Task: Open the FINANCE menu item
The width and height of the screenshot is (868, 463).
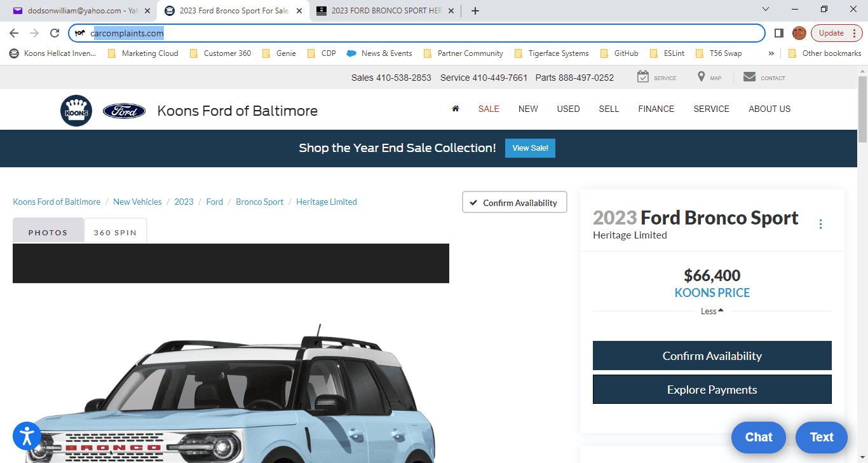Action: [656, 109]
